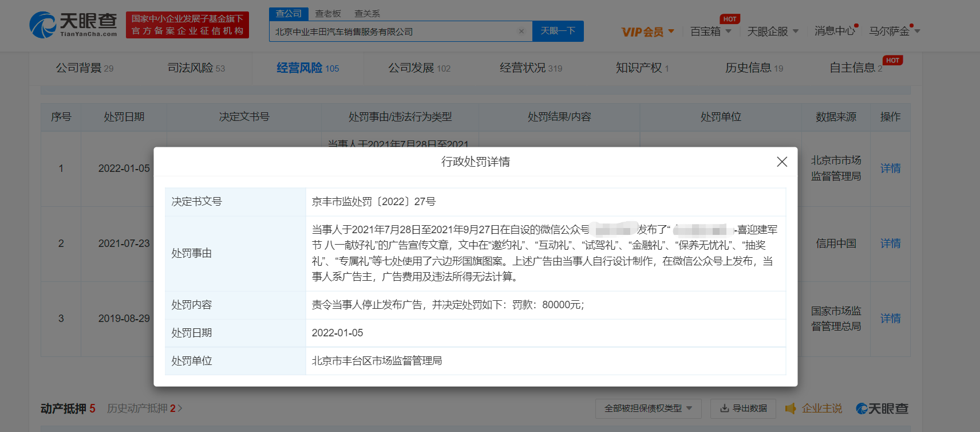Click date 2019-08-29 in table row 3
980x432 pixels.
(x=124, y=319)
